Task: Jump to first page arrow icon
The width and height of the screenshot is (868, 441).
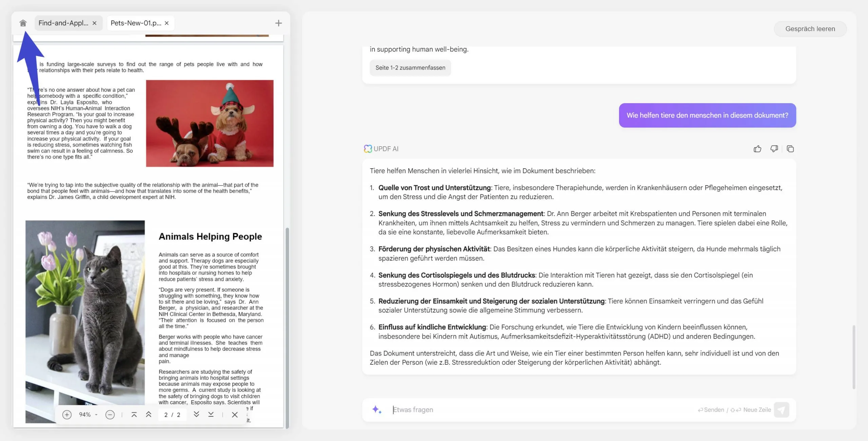Action: (134, 415)
